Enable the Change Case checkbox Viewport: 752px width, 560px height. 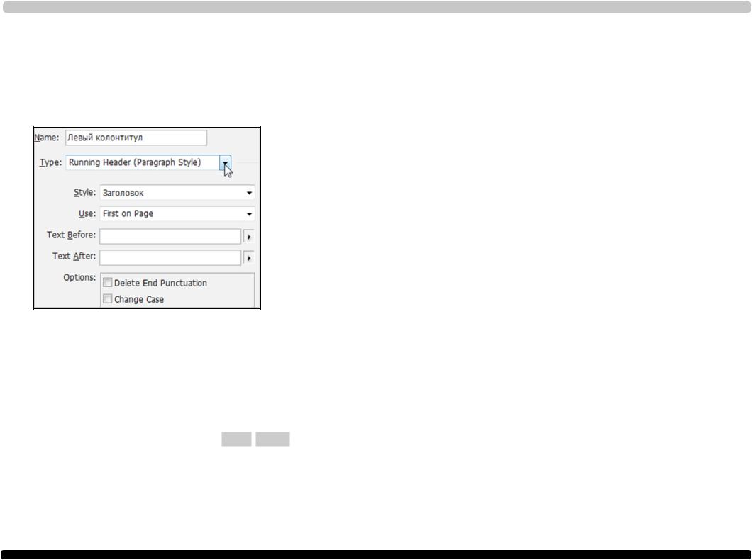point(107,299)
